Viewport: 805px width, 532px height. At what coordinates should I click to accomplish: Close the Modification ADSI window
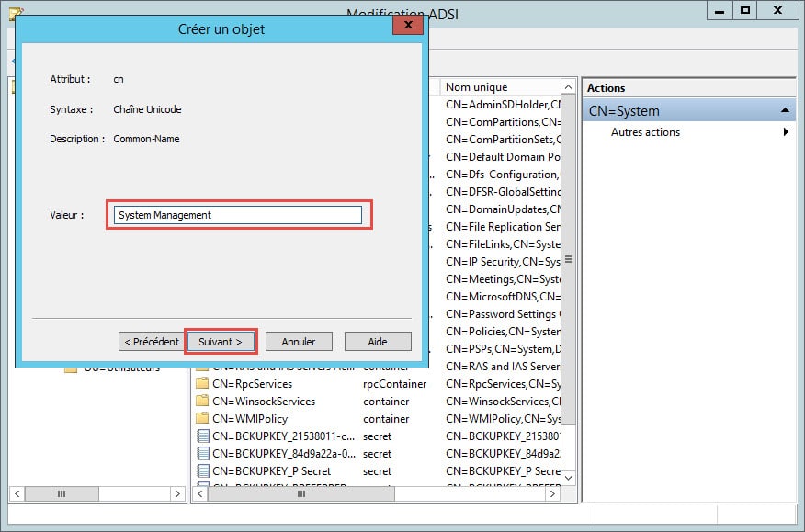point(777,11)
